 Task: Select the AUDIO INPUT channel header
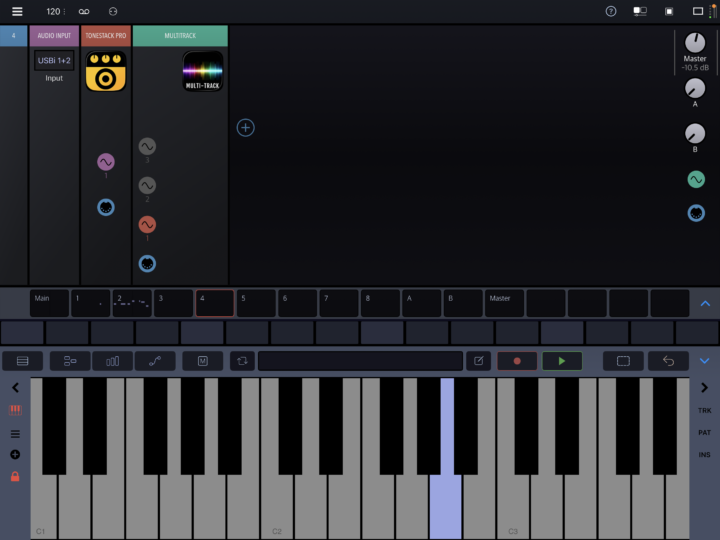[x=54, y=36]
